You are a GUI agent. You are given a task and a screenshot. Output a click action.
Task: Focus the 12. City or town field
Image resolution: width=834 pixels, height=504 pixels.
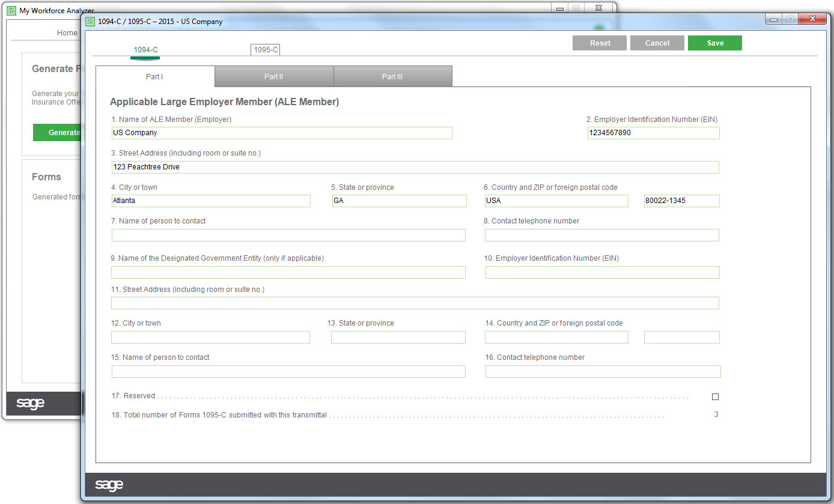[210, 337]
